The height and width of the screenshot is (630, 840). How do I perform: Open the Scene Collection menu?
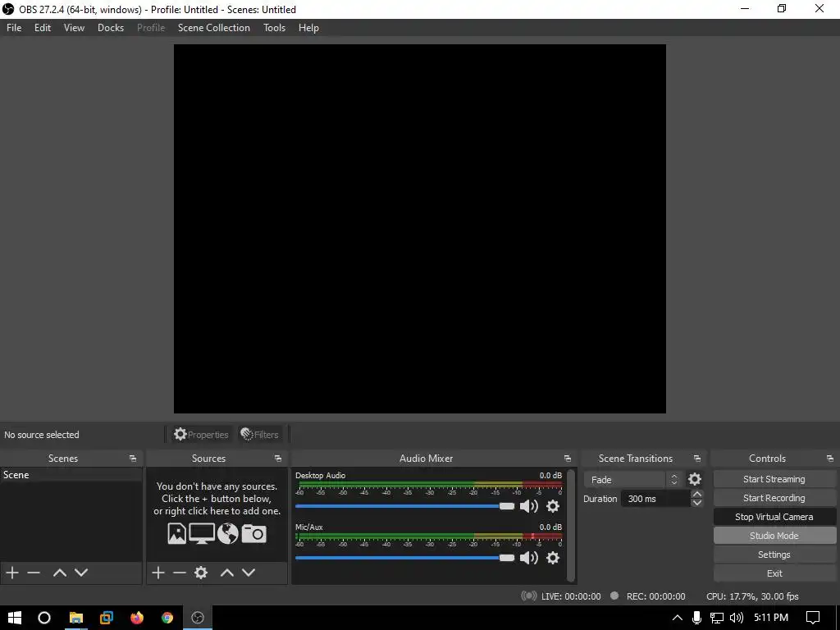tap(214, 28)
